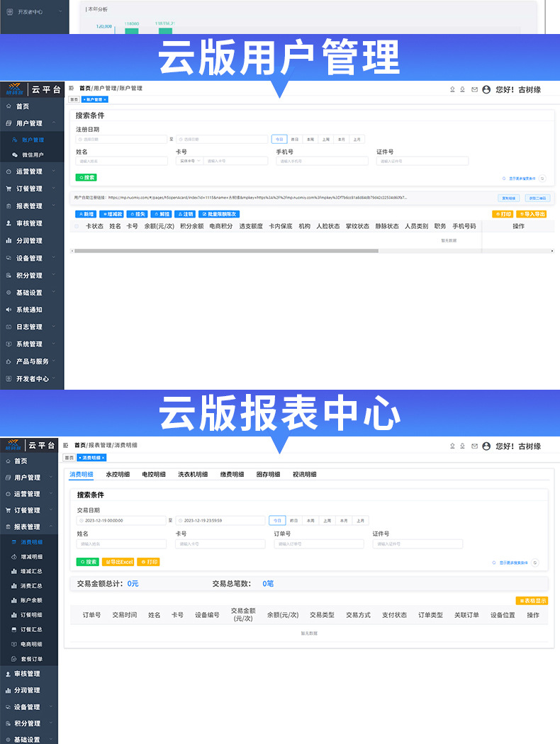Click the 获取二维码 button
This screenshot has height=744, width=560.
(x=538, y=198)
